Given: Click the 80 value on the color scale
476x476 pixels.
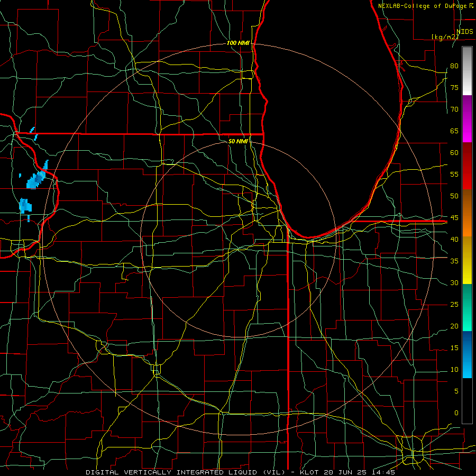Looking at the screenshot, I should [454, 66].
